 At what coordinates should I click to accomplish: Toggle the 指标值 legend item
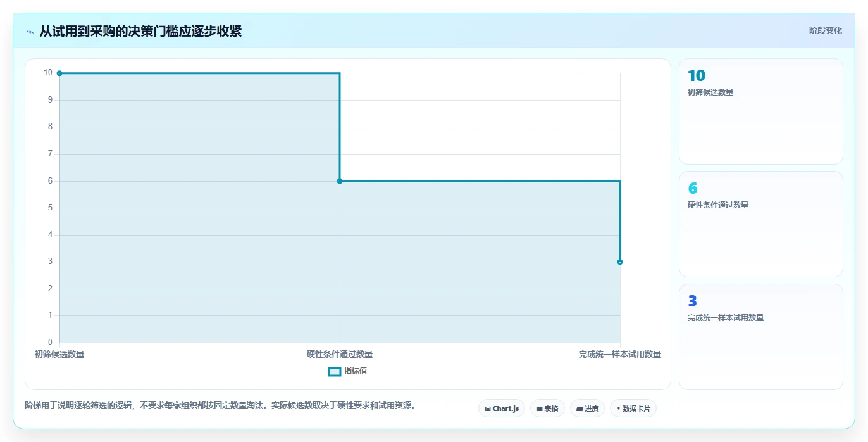coord(347,371)
